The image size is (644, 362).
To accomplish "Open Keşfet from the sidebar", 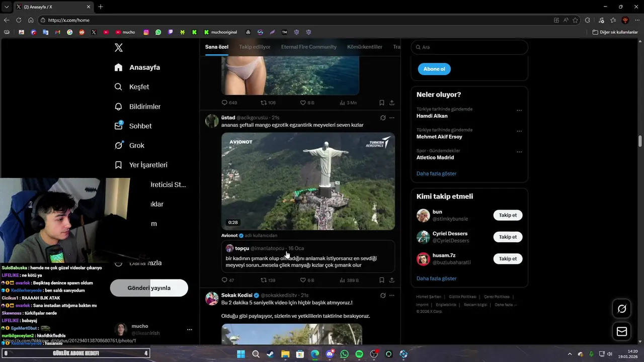I will 132,87.
